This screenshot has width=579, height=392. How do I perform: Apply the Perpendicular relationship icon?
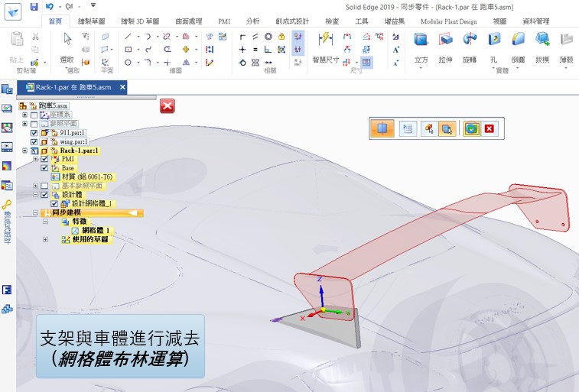tap(268, 50)
